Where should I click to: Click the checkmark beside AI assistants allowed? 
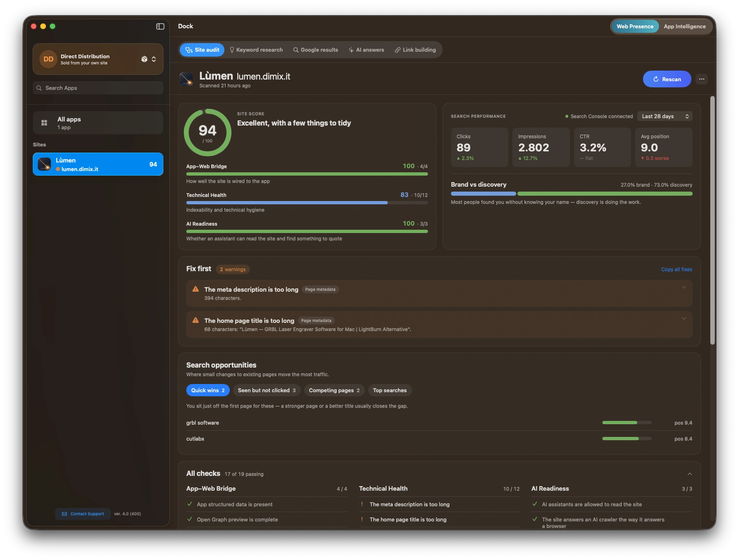(535, 504)
